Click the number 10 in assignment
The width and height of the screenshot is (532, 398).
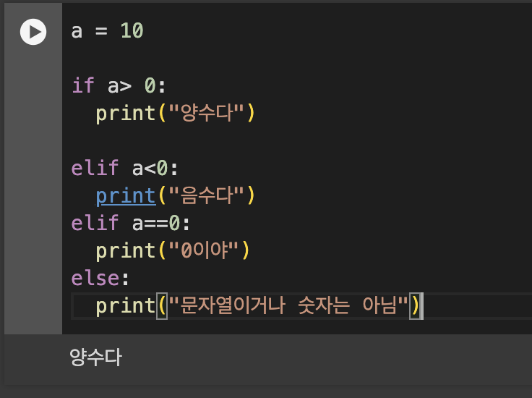(132, 31)
